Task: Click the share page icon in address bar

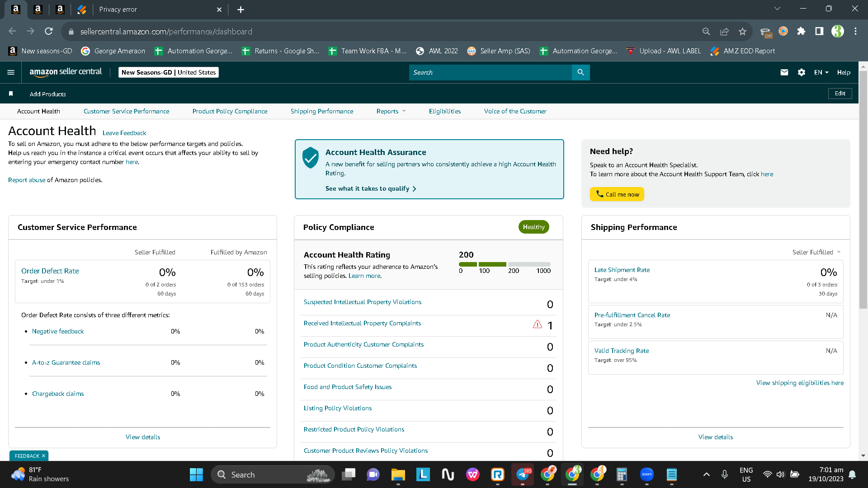Action: click(724, 31)
